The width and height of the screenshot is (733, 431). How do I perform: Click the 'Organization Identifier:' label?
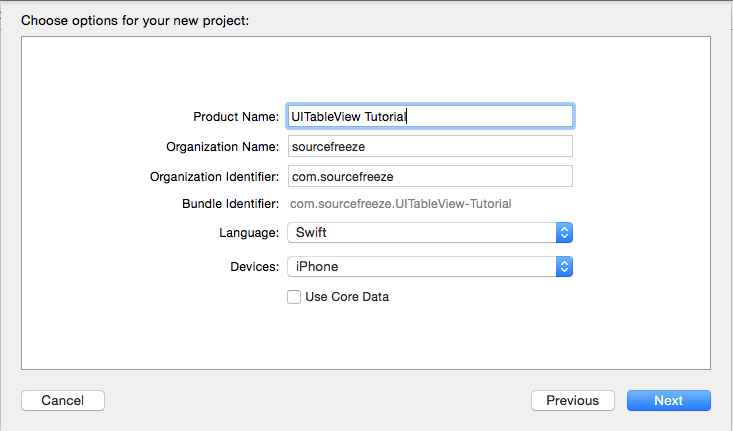(x=214, y=177)
